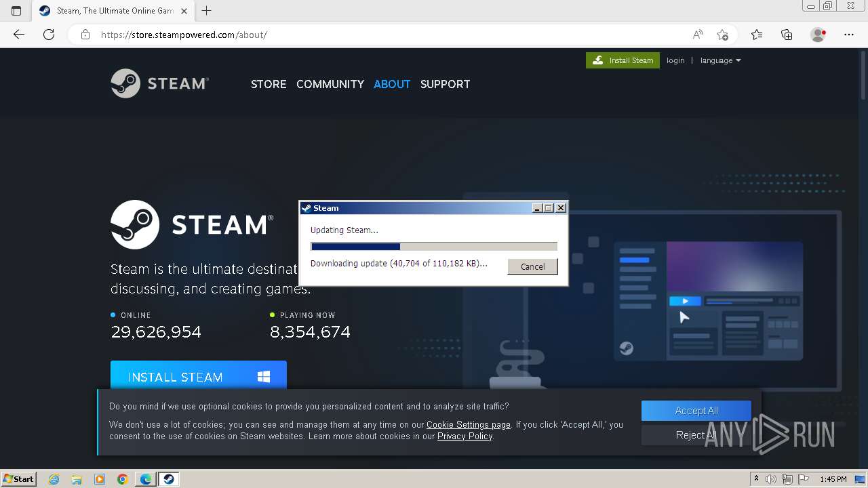Open the volume speaker tray icon
The height and width of the screenshot is (488, 868).
click(771, 479)
